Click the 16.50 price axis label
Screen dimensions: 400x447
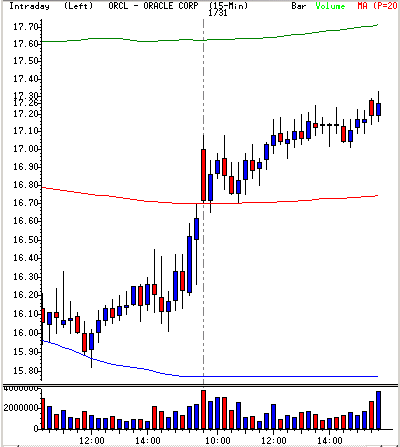(27, 240)
